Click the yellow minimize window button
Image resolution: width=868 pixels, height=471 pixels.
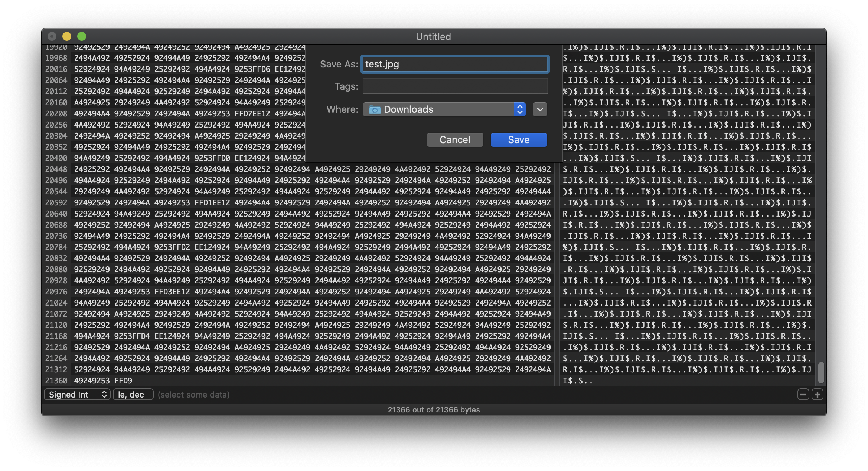point(67,36)
